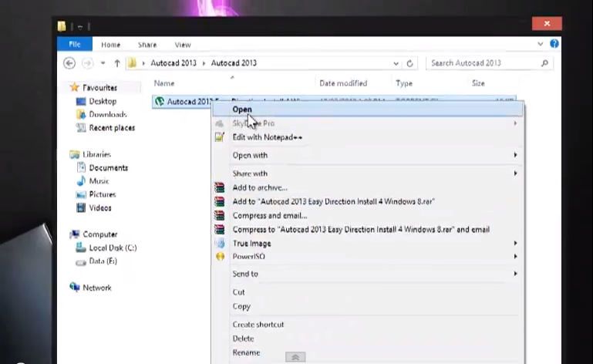Click the search magnifier icon
Image resolution: width=593 pixels, height=364 pixels.
click(x=544, y=63)
